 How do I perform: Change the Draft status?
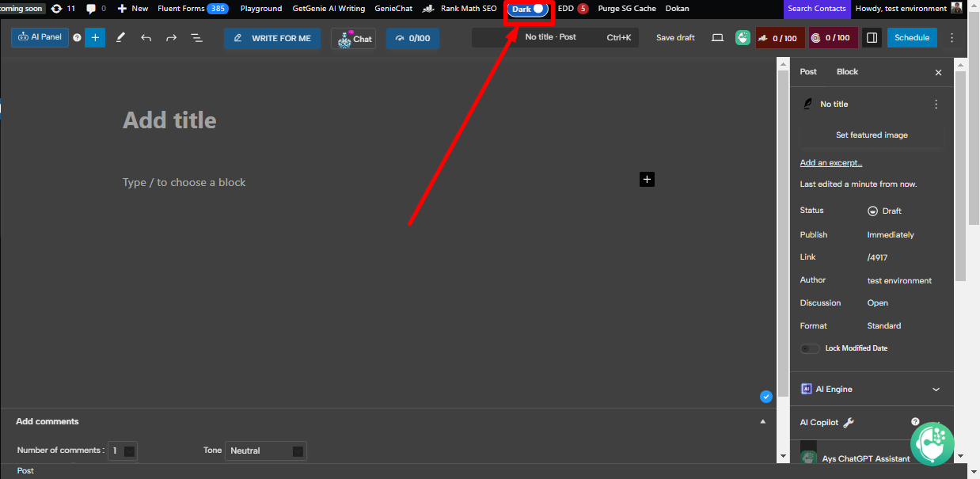[885, 211]
